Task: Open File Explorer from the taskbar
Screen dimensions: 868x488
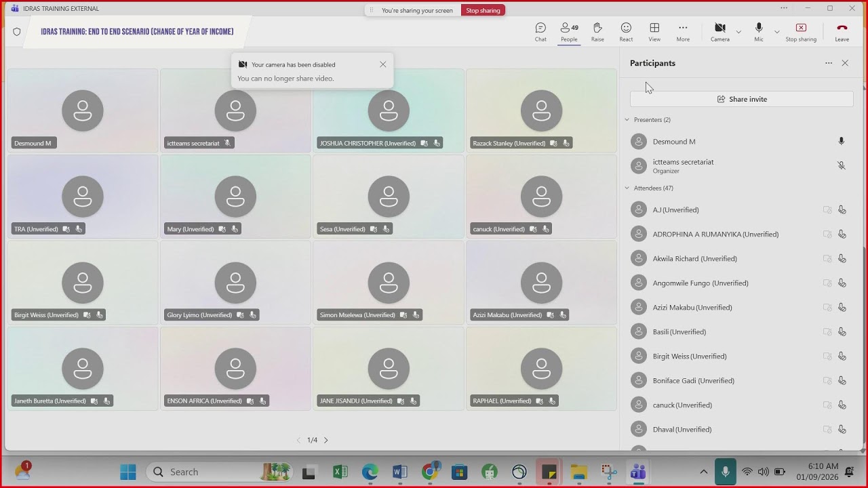Action: click(x=578, y=472)
